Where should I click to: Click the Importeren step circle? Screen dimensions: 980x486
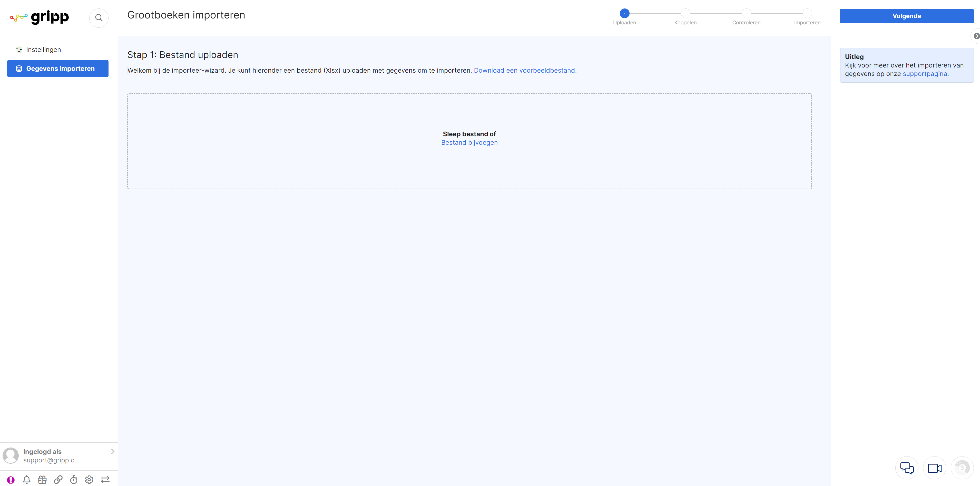[807, 13]
